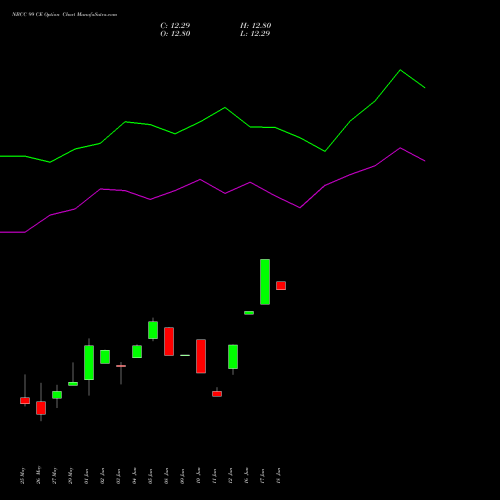The image size is (500, 500).
Task: Select the open value O: 12.80
Action: click(175, 34)
